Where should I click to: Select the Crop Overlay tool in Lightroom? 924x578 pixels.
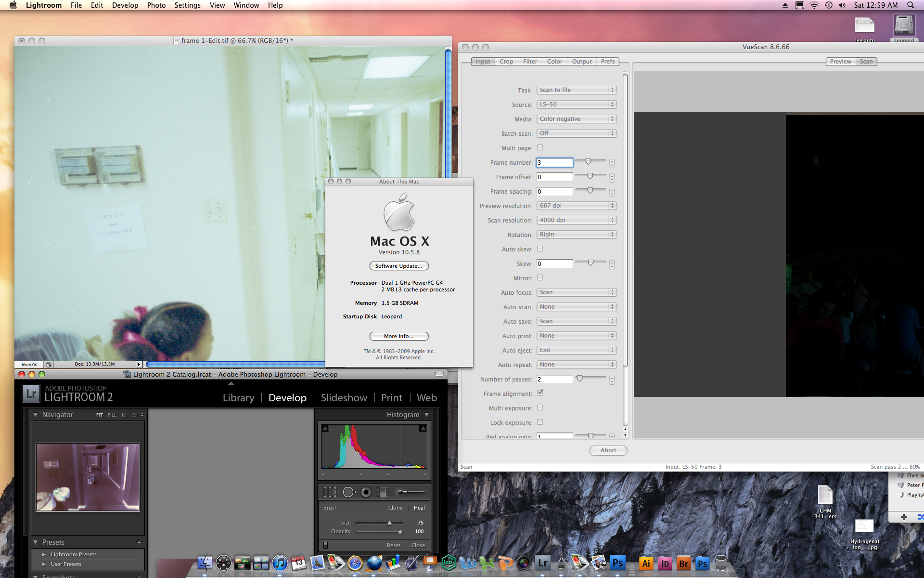click(330, 492)
